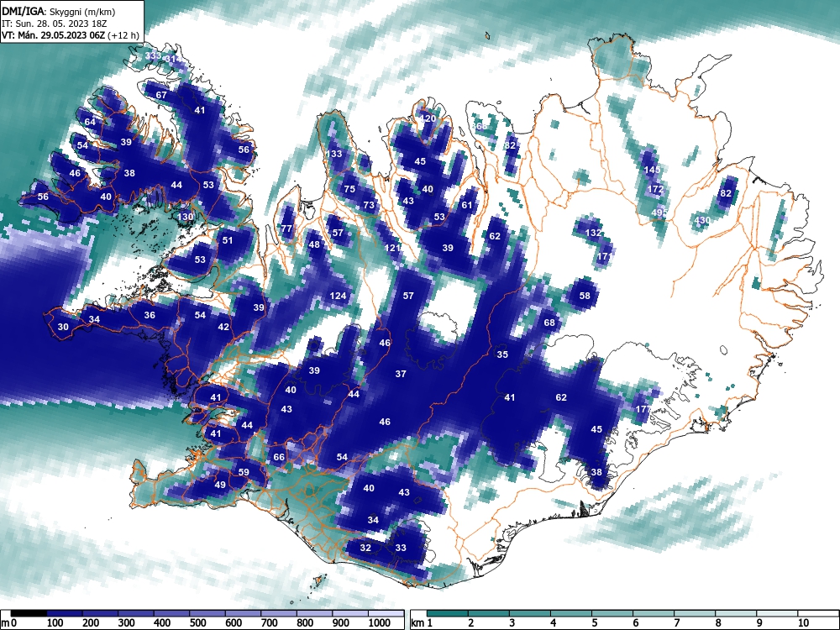Click the visibility value 368 on the map

(x=480, y=126)
